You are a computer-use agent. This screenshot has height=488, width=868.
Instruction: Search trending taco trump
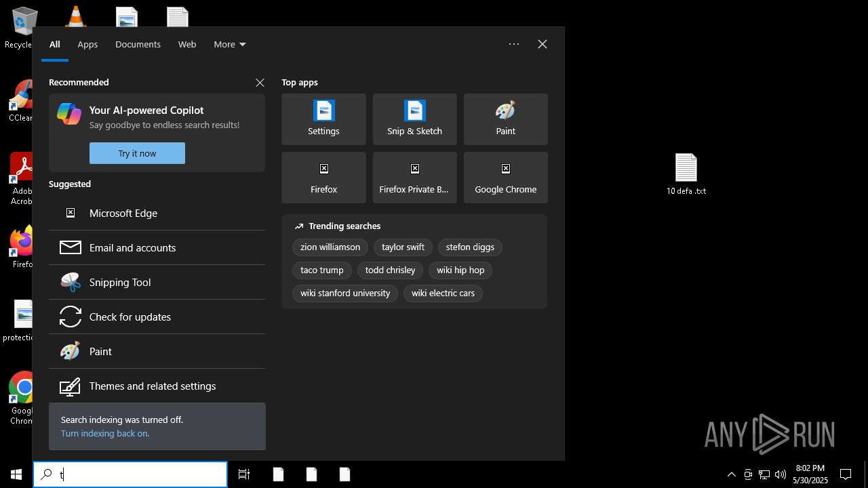click(322, 270)
